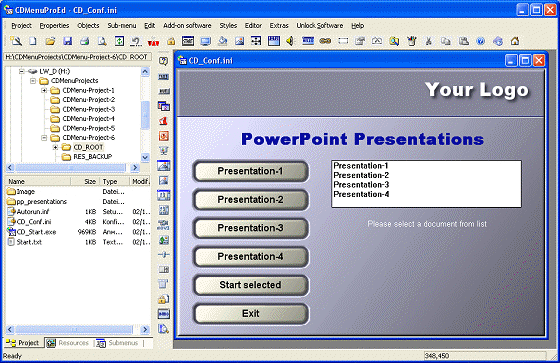This screenshot has width=560, height=363.
Task: Click the project path field
Action: (x=78, y=57)
